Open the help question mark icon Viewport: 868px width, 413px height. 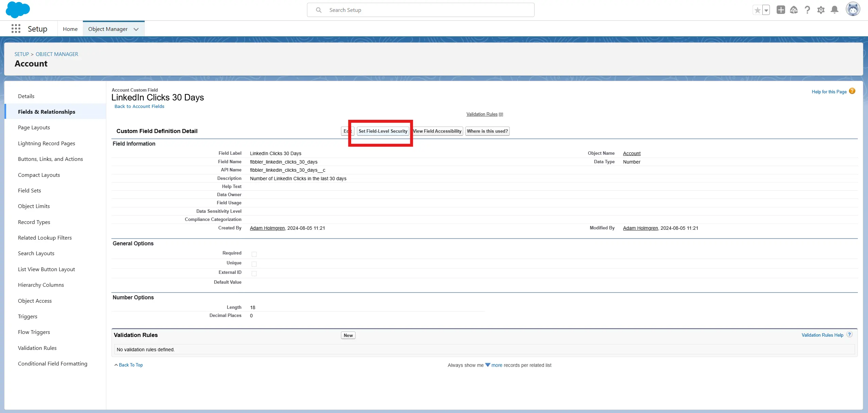[x=807, y=10]
